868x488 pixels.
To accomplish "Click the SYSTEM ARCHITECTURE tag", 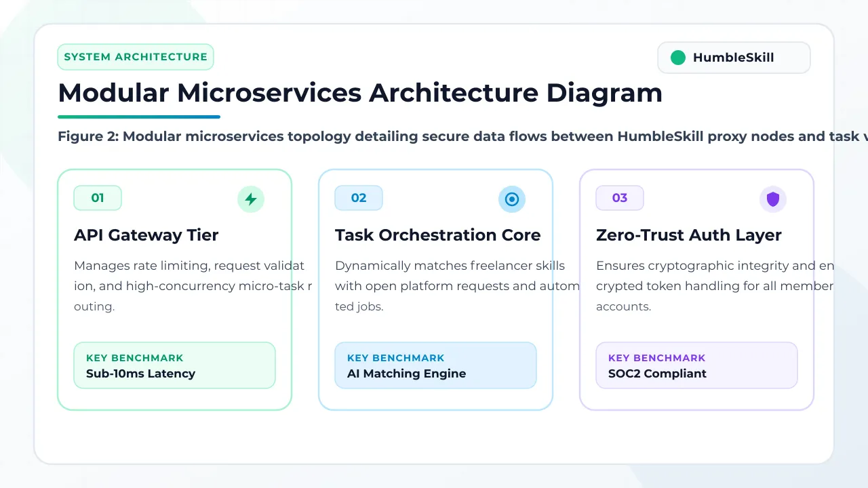I will (136, 57).
